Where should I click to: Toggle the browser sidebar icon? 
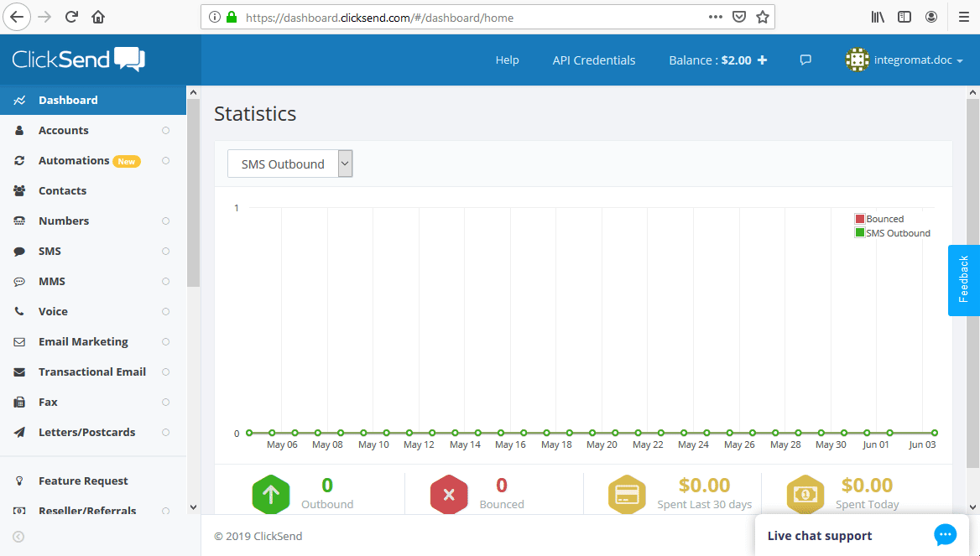904,17
